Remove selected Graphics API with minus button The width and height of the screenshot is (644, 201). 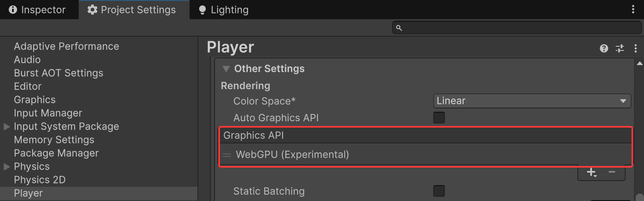[612, 172]
